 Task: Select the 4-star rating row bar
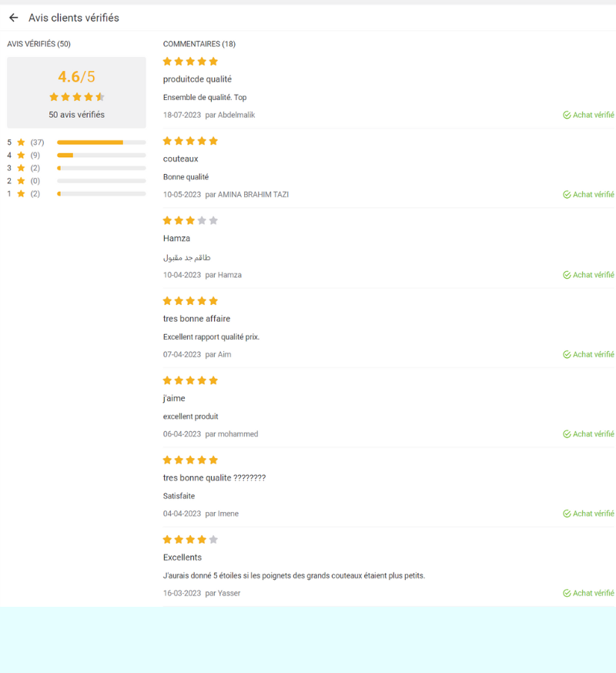click(x=101, y=156)
